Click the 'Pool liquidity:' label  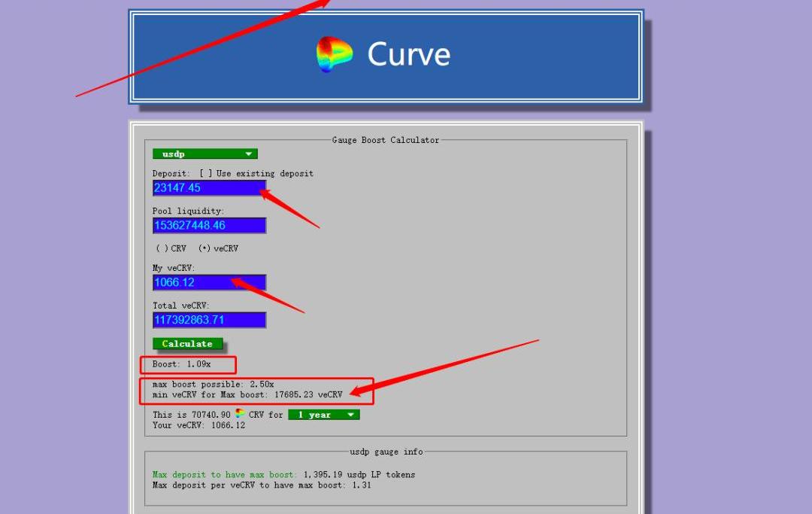pyautogui.click(x=189, y=211)
